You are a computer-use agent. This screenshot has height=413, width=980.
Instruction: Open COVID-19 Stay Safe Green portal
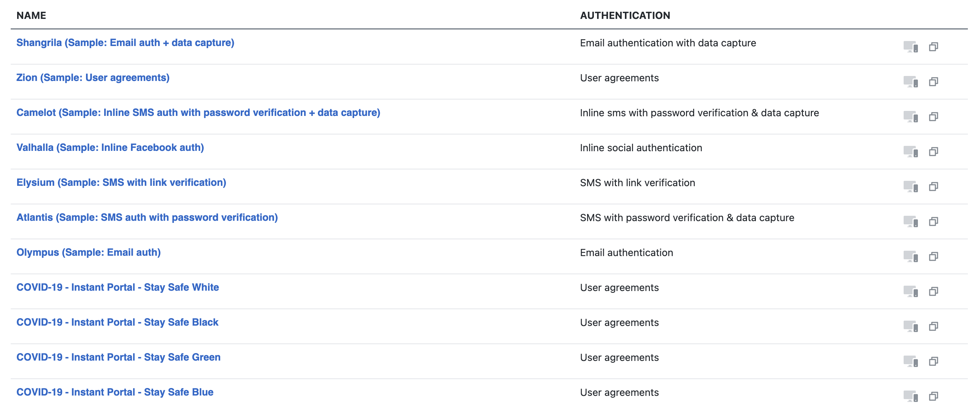(x=118, y=357)
